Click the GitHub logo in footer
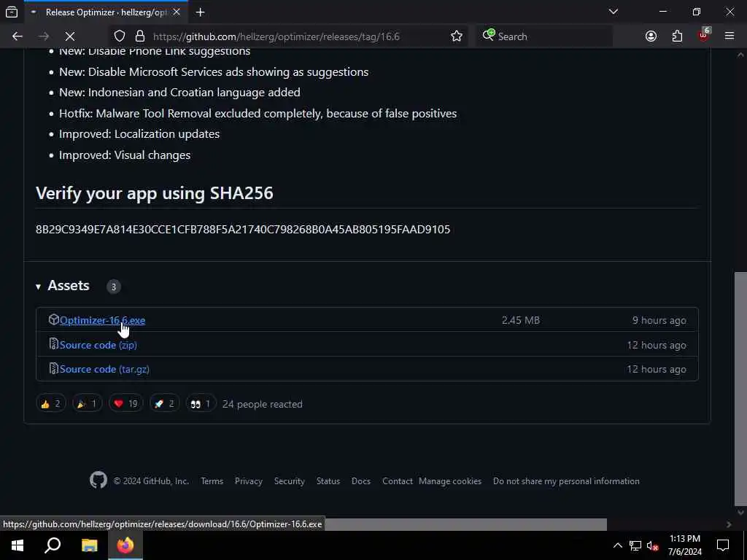The image size is (747, 560). click(x=98, y=480)
